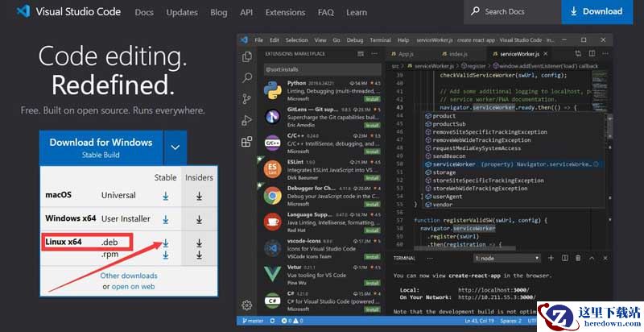Click the master branch in status bar

253,321
